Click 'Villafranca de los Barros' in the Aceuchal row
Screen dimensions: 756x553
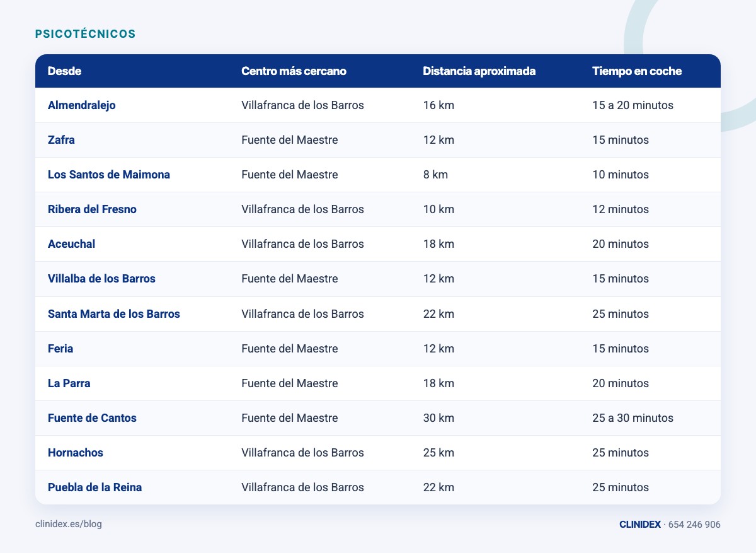[x=302, y=244]
